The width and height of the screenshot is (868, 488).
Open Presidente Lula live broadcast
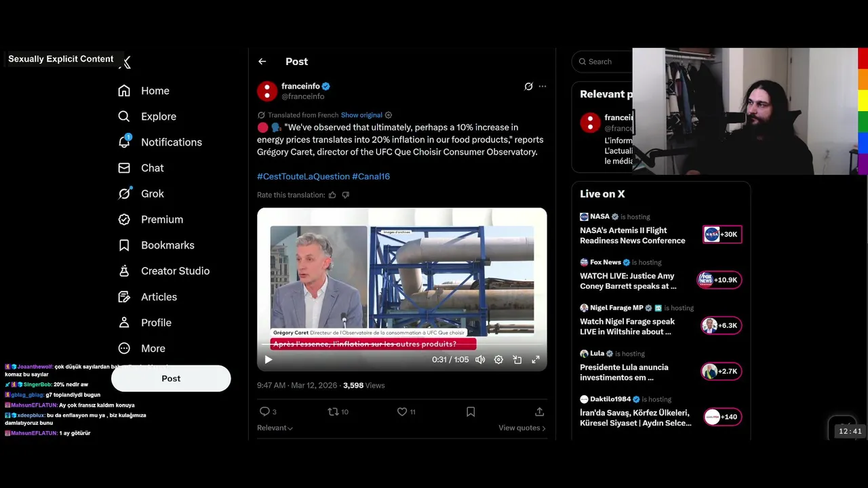coord(624,372)
